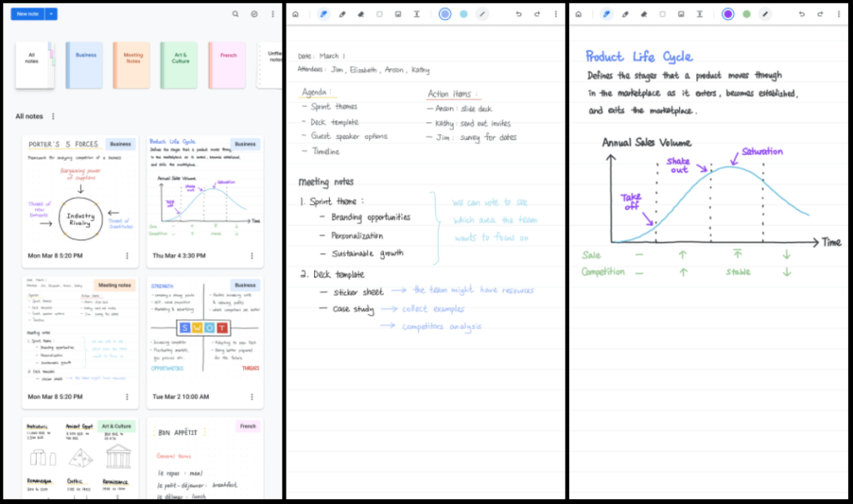Open the image insert tool
This screenshot has width=853, height=504.
click(398, 13)
